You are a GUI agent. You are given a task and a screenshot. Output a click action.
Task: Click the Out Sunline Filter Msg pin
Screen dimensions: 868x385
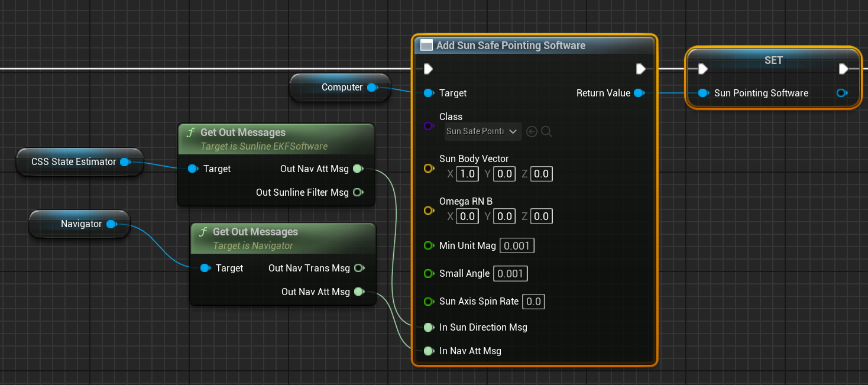coord(358,192)
